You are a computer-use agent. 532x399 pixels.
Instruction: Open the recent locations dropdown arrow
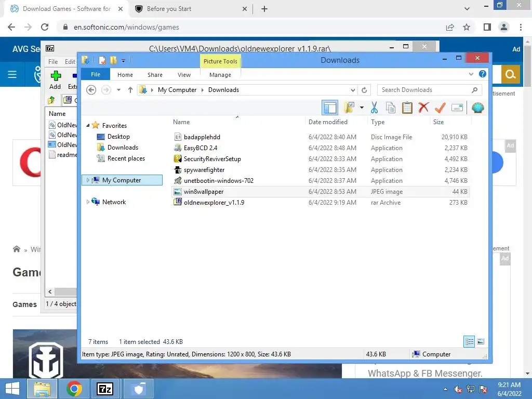point(118,90)
